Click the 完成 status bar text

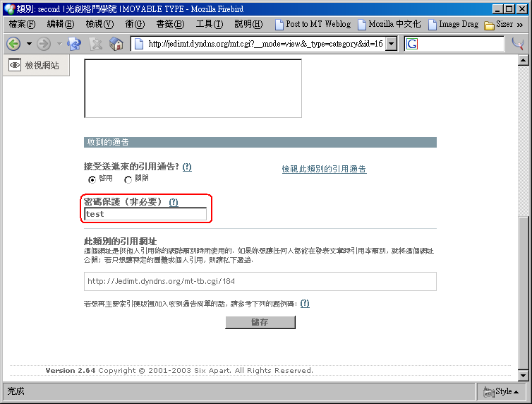[16, 391]
